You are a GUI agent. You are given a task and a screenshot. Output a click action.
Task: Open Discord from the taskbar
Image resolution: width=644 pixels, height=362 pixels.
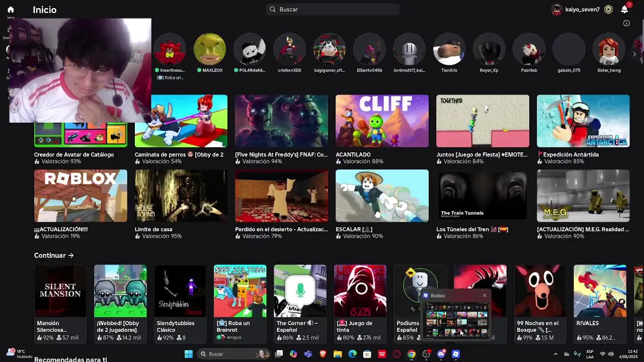pos(441,354)
